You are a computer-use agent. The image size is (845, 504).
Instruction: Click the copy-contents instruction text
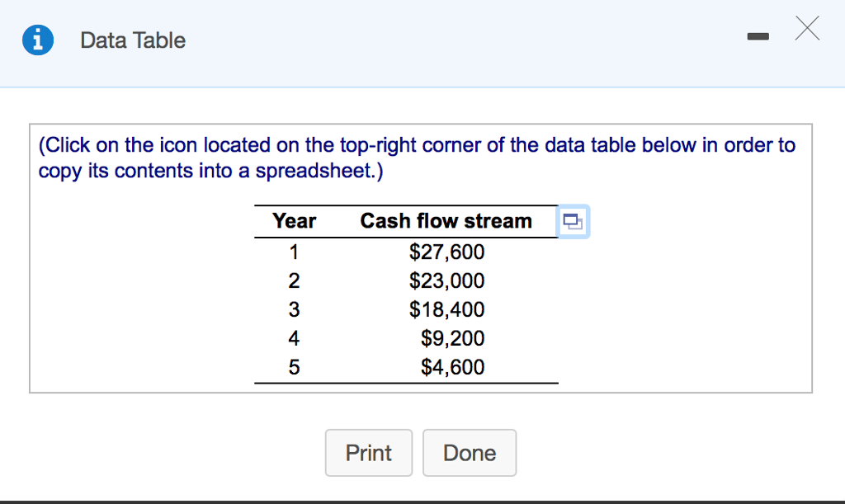(x=417, y=158)
